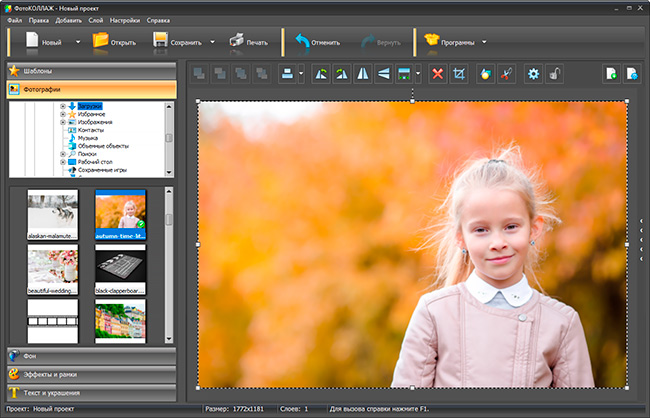The image size is (650, 418).
Task: Open the Справка menu
Action: pyautogui.click(x=158, y=20)
